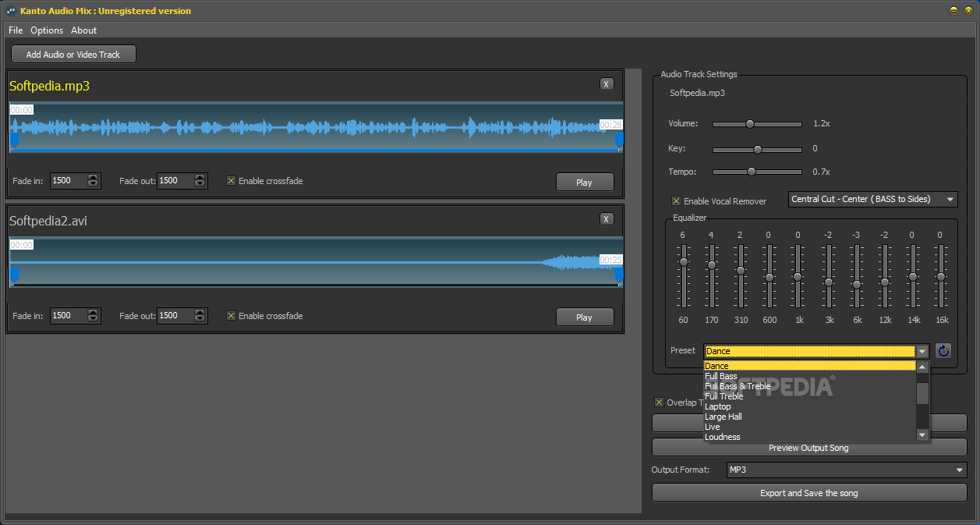
Task: Adjust the 16k equalizer slider
Action: click(x=941, y=277)
